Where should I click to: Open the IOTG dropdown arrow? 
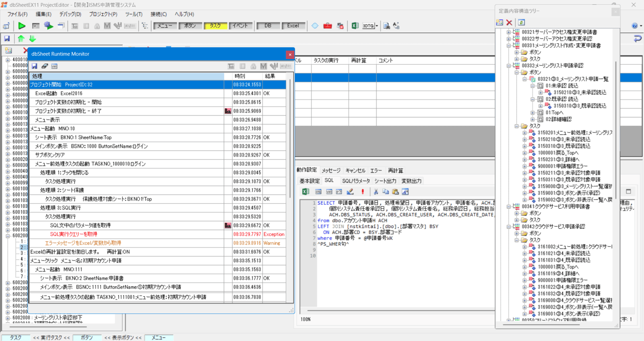[x=377, y=26]
